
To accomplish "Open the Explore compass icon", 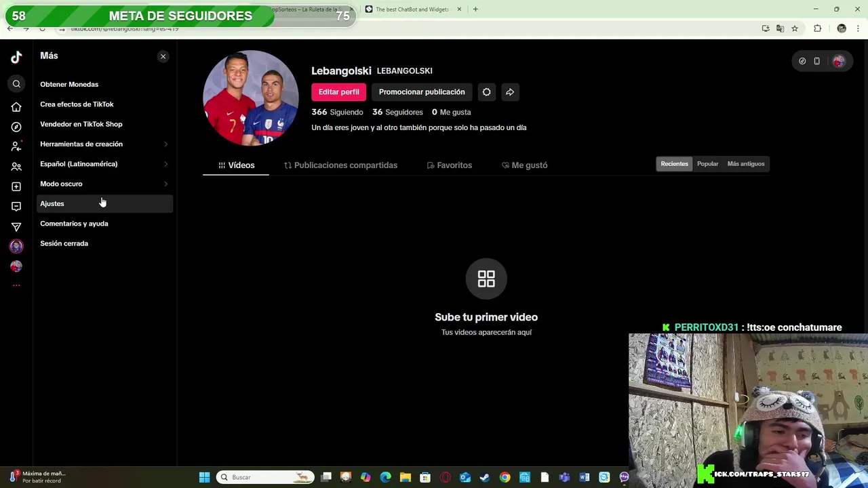I will 16,127.
